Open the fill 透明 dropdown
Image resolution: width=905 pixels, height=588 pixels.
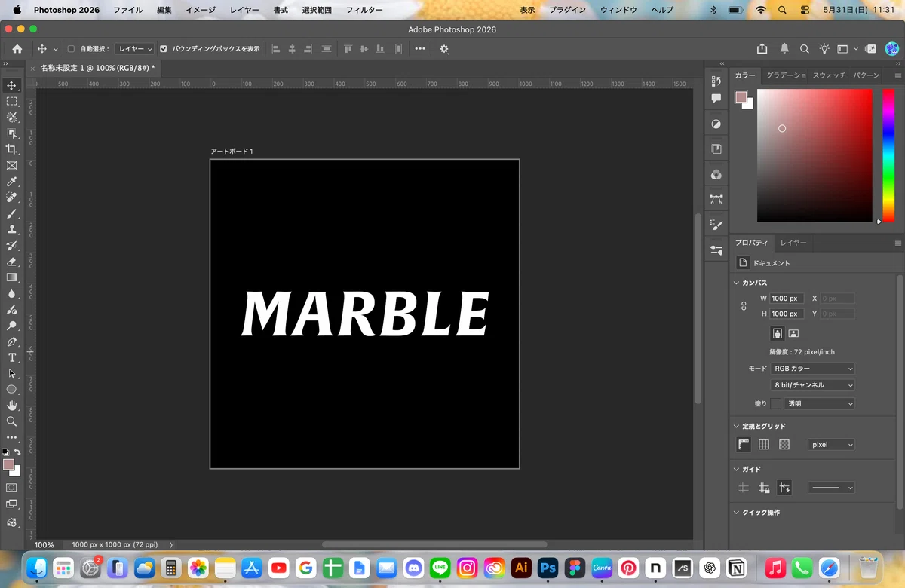coord(820,404)
